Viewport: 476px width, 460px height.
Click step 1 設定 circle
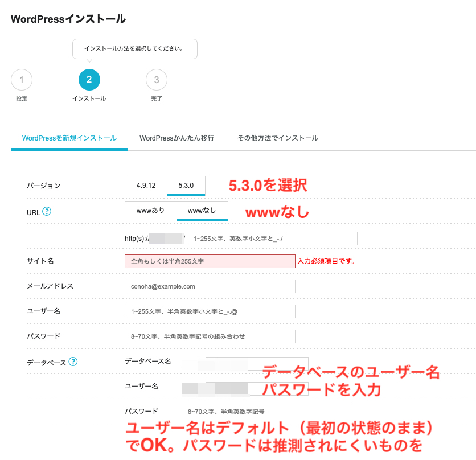(x=22, y=80)
